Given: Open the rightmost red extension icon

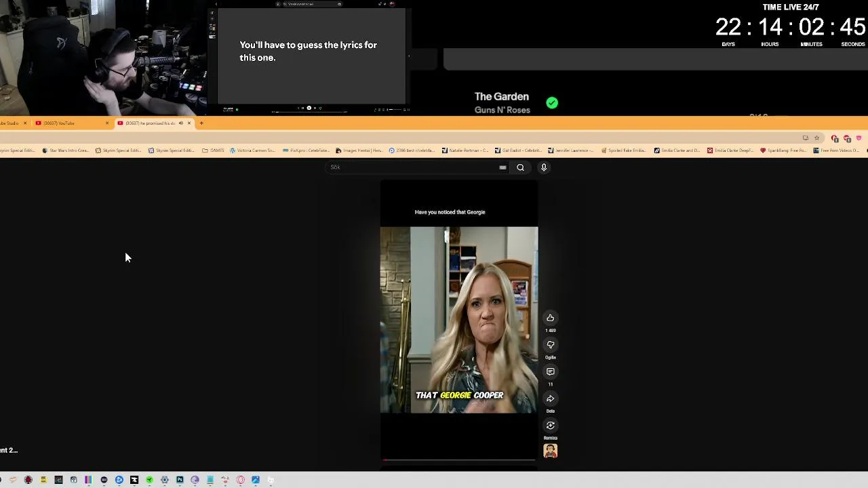Looking at the screenshot, I should point(847,138).
